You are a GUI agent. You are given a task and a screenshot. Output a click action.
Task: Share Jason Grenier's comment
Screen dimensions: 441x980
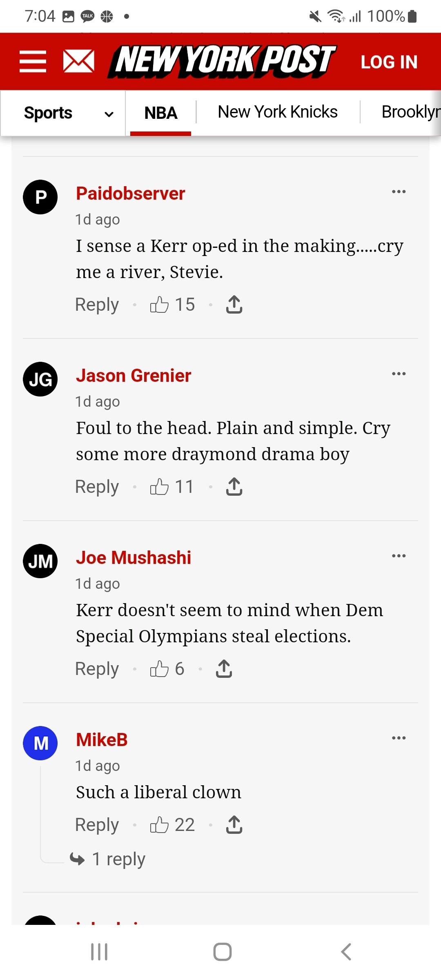[x=234, y=487]
